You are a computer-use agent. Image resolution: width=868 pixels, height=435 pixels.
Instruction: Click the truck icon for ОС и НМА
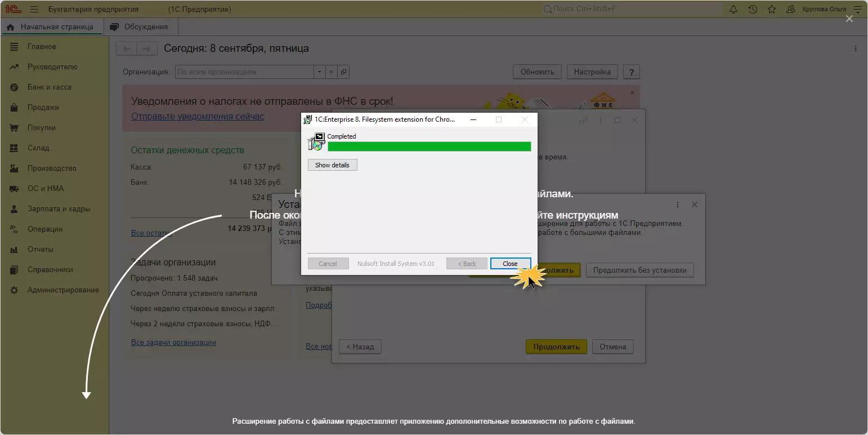pos(15,189)
